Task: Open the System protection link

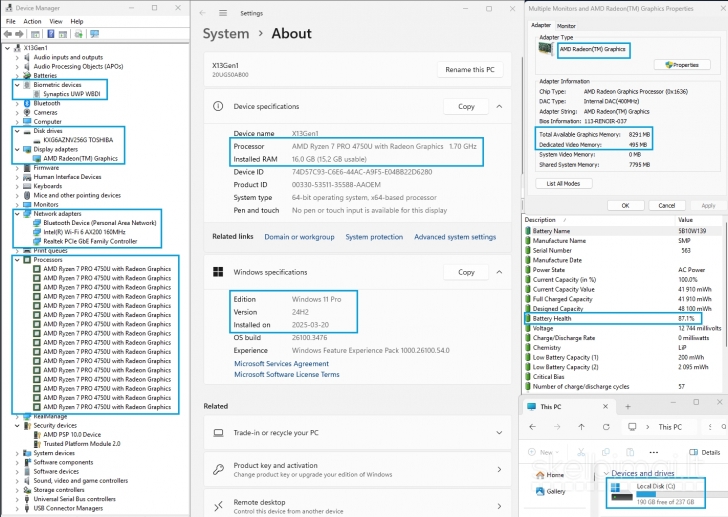Action: (x=374, y=237)
